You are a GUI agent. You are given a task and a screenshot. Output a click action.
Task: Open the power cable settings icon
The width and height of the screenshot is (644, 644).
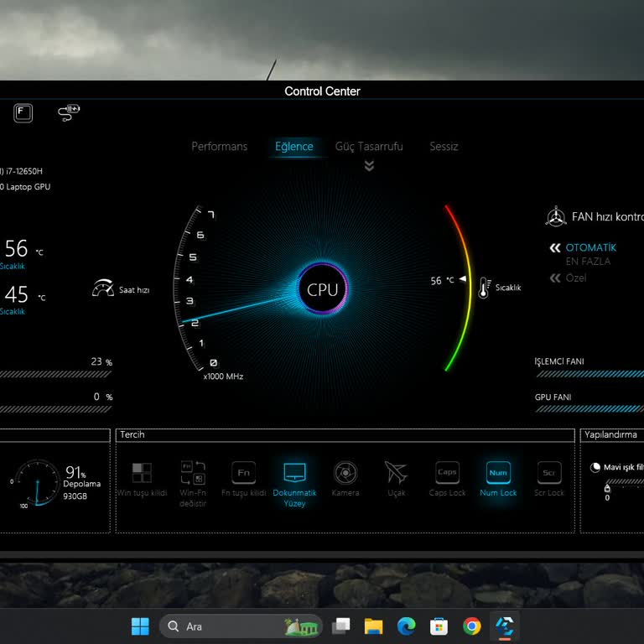pos(69,113)
